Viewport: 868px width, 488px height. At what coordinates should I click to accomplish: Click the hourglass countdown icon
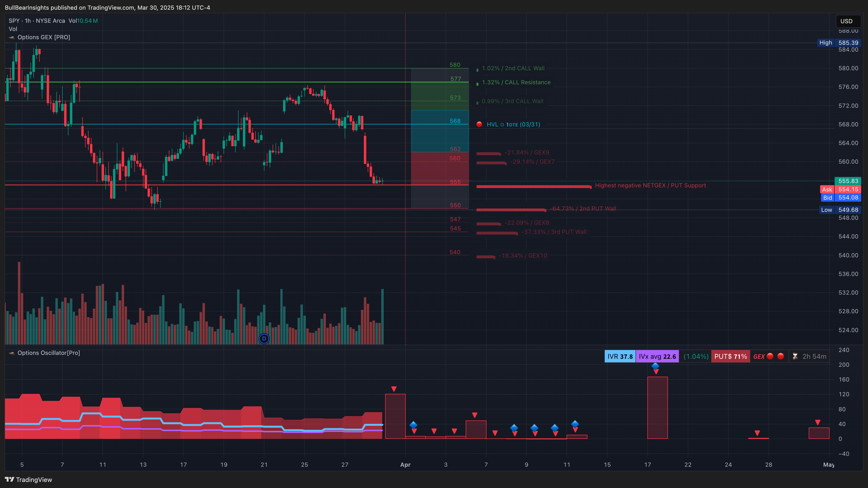pos(795,357)
